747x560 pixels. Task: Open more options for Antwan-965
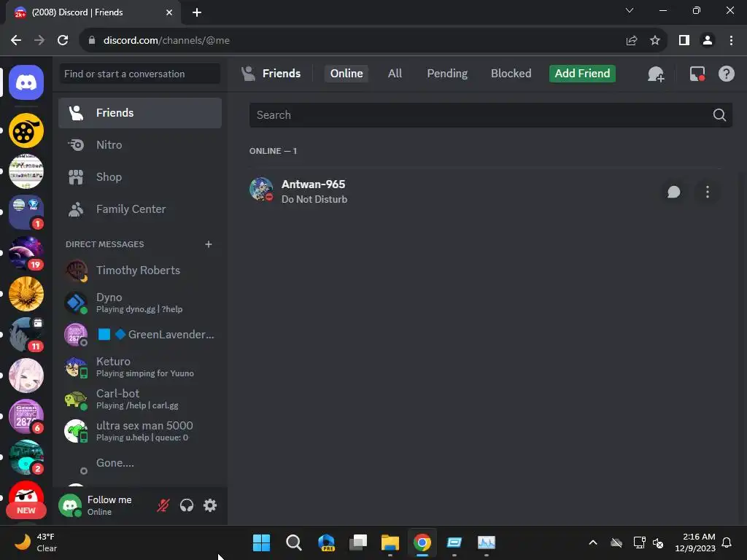708,192
